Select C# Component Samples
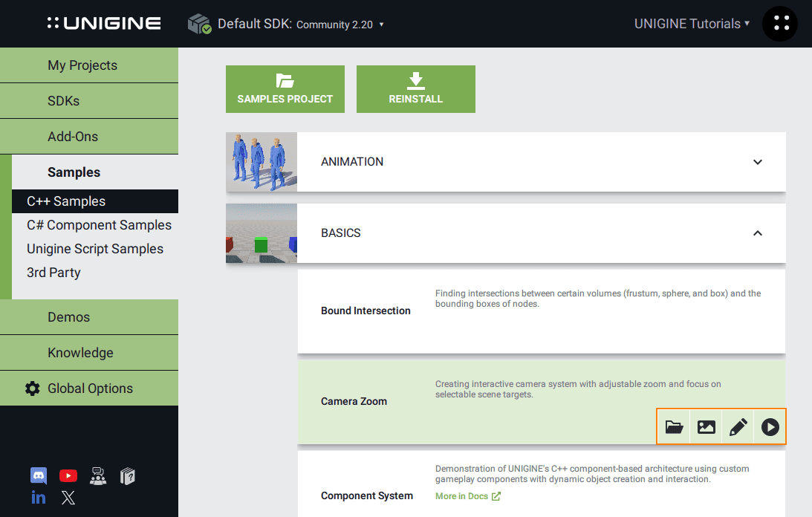The width and height of the screenshot is (812, 517). pyautogui.click(x=99, y=225)
